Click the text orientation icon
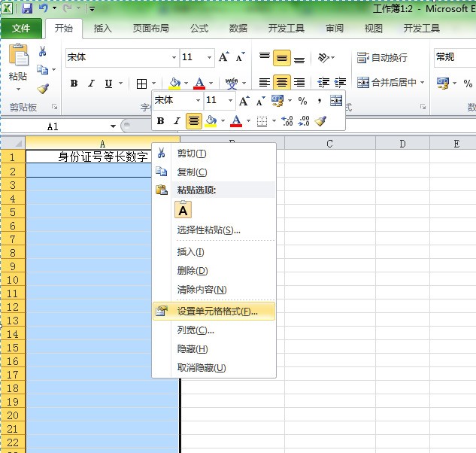This screenshot has width=476, height=453. click(323, 57)
